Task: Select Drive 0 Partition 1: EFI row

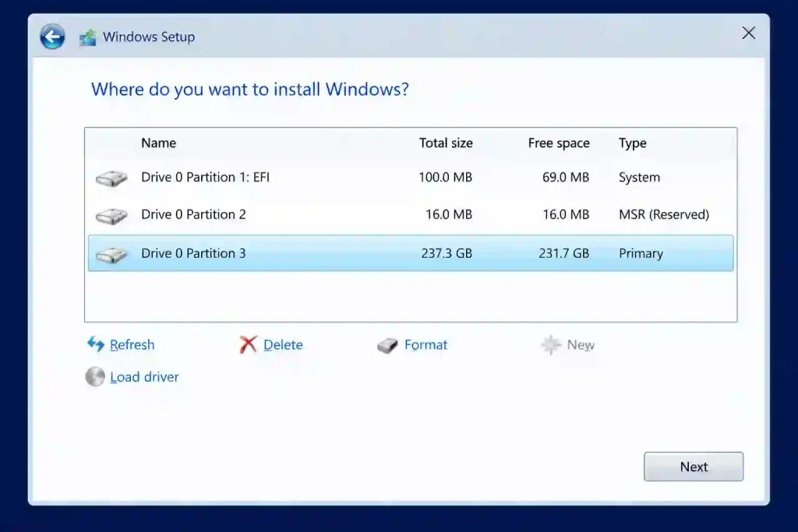Action: tap(411, 177)
